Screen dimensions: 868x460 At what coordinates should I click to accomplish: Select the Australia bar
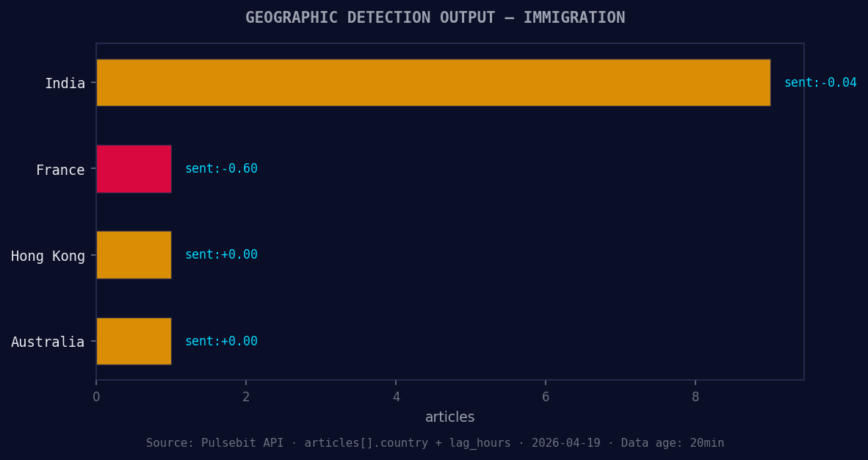[x=133, y=340]
